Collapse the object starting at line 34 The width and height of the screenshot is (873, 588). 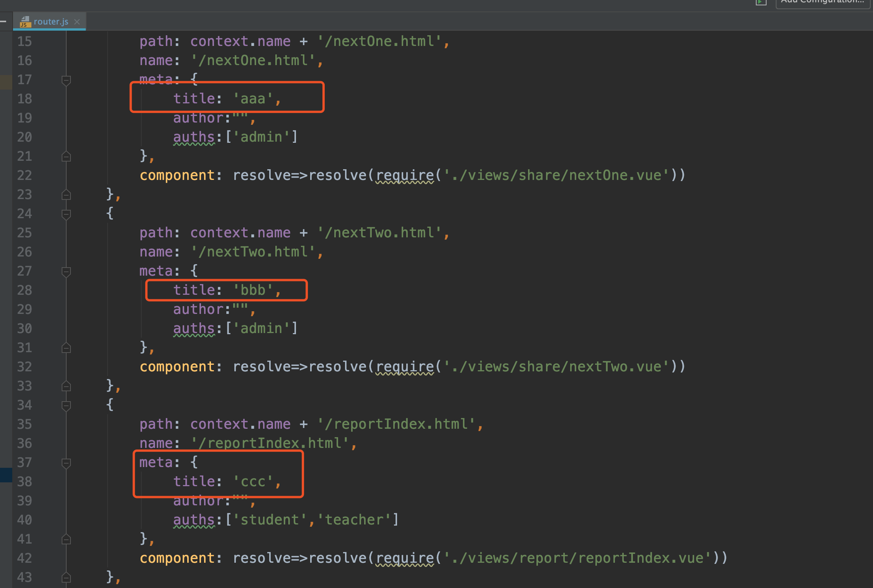[x=66, y=405]
